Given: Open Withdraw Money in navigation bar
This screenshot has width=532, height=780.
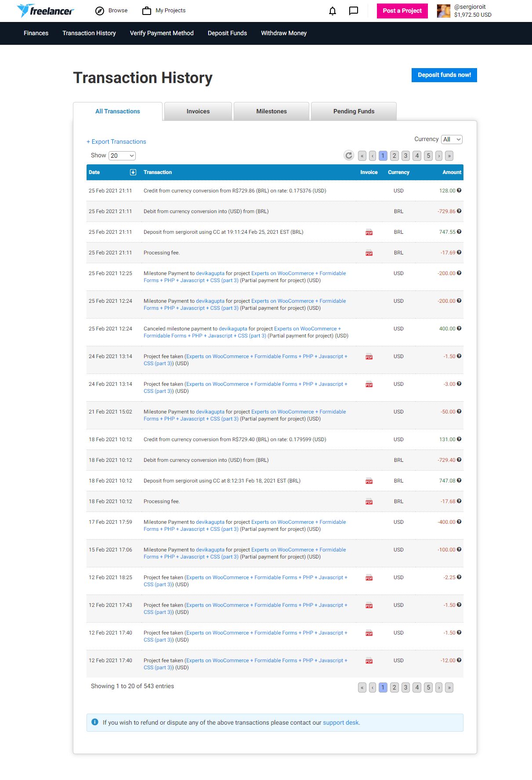Looking at the screenshot, I should pos(284,33).
